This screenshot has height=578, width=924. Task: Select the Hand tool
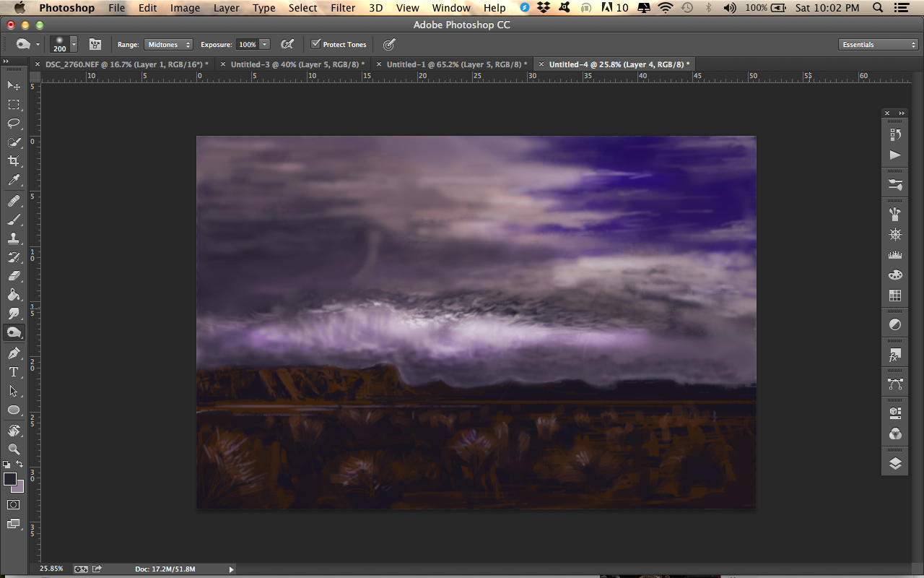pos(14,431)
